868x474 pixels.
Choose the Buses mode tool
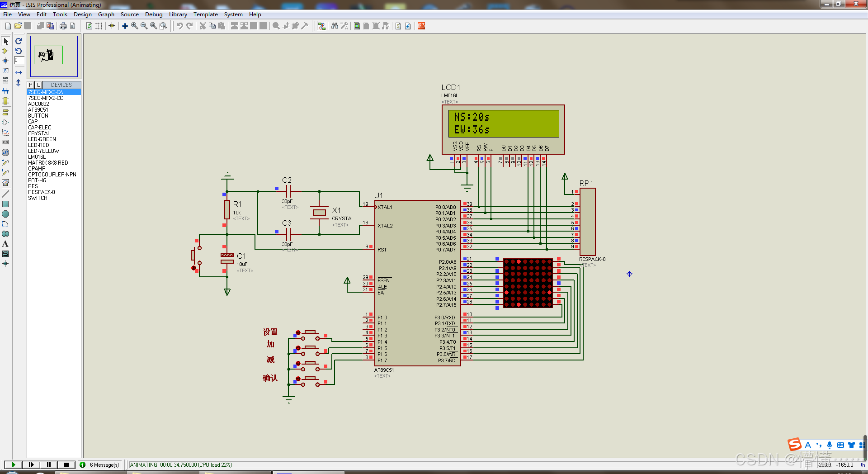coord(5,91)
